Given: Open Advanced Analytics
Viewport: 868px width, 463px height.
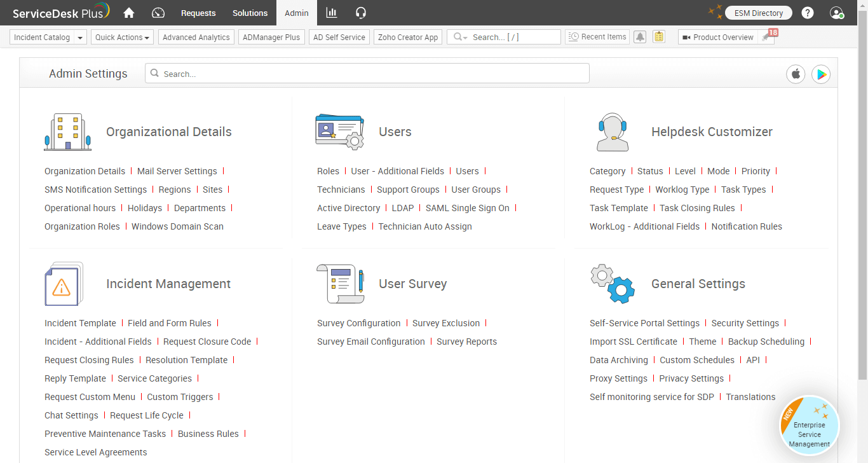Looking at the screenshot, I should [196, 37].
